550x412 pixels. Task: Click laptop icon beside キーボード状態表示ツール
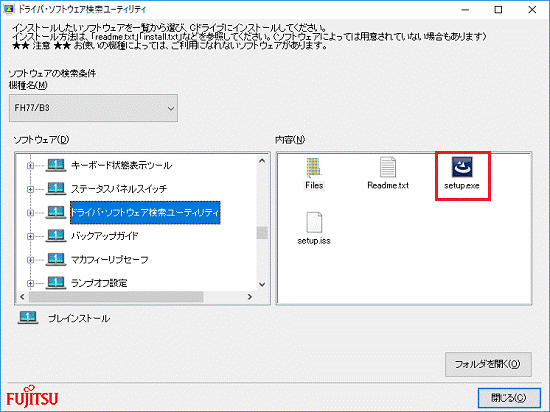tap(56, 165)
